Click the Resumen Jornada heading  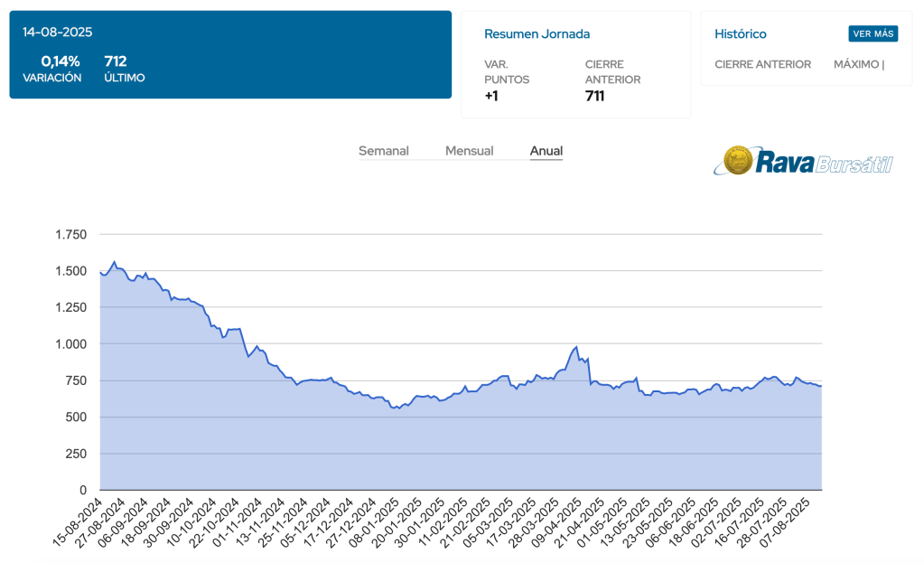click(537, 34)
